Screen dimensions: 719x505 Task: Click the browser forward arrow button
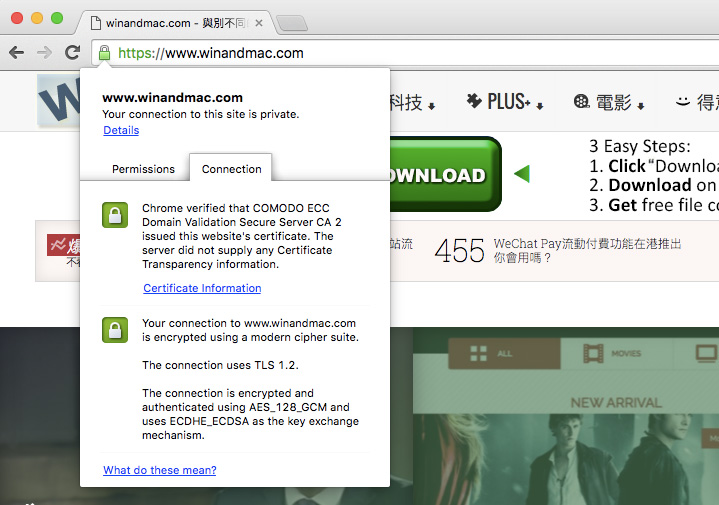click(x=44, y=53)
